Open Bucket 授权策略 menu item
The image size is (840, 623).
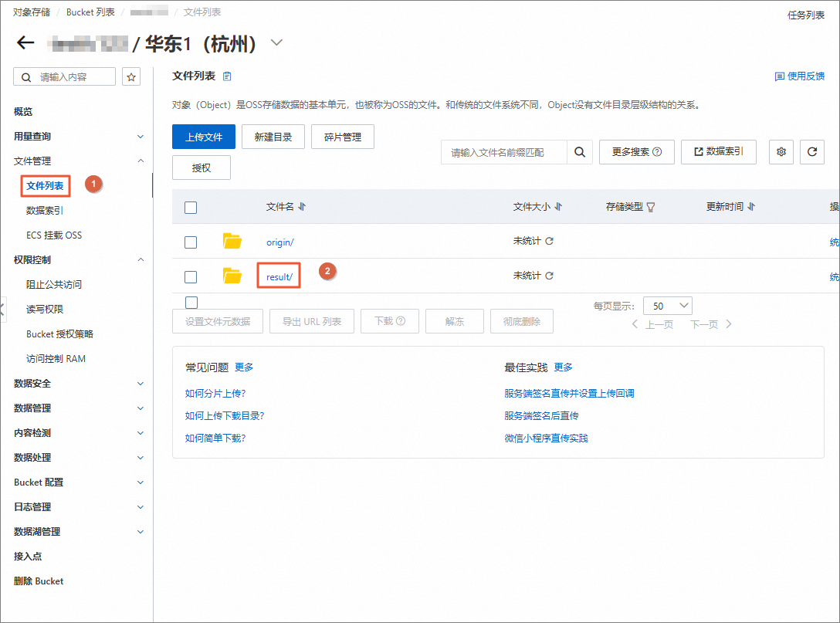click(x=59, y=334)
